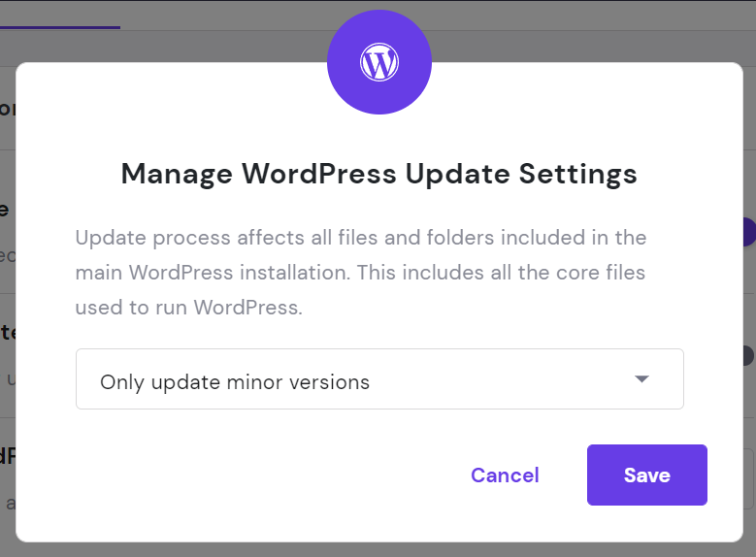Open the WordPress update settings combo box
Viewport: 756px width, 557px height.
(379, 379)
